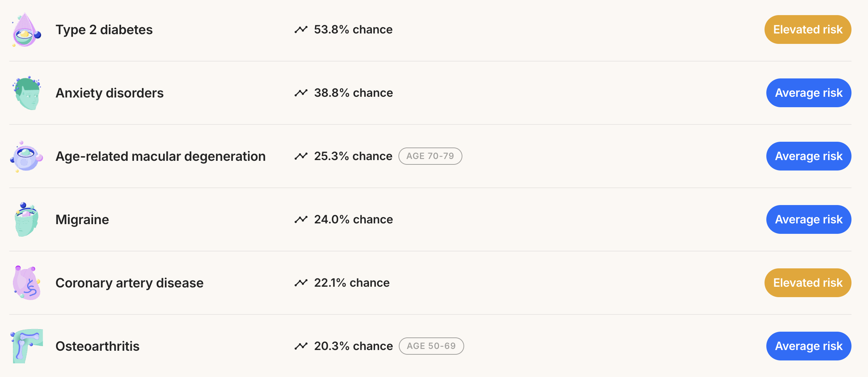Click the 24.0% chance Migraine text
This screenshot has height=377, width=868.
point(354,219)
